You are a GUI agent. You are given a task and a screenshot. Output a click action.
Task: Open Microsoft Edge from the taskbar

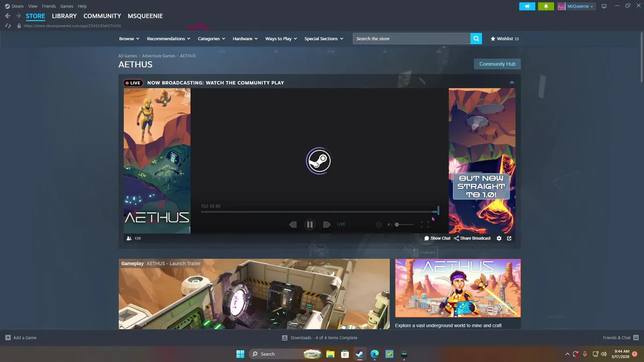(x=375, y=354)
